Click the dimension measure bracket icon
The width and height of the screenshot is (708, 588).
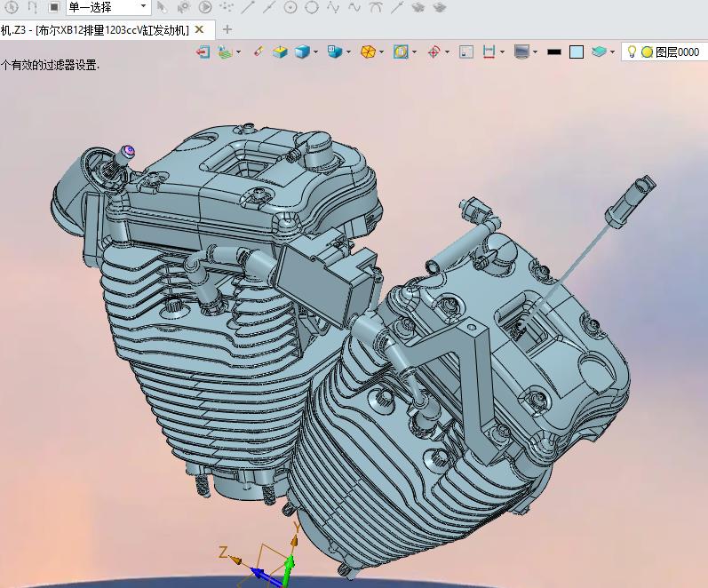(489, 52)
